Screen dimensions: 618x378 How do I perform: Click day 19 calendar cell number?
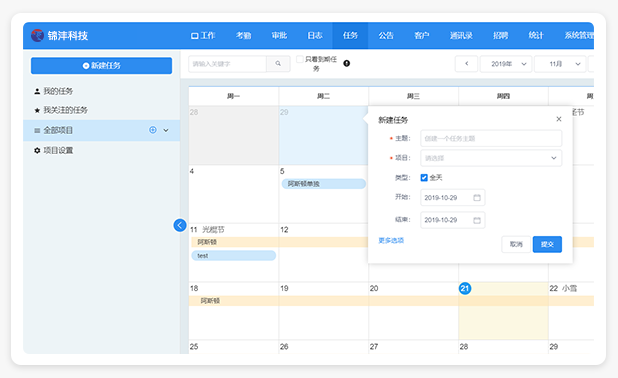[284, 288]
